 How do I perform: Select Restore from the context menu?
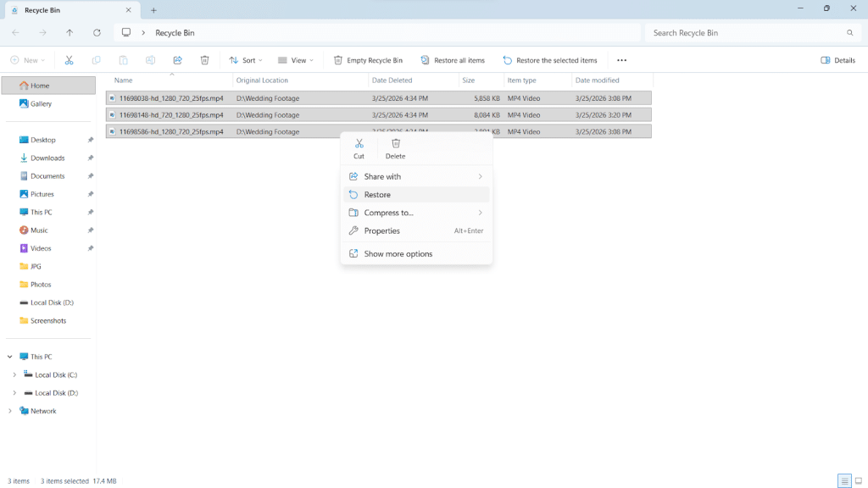point(377,195)
